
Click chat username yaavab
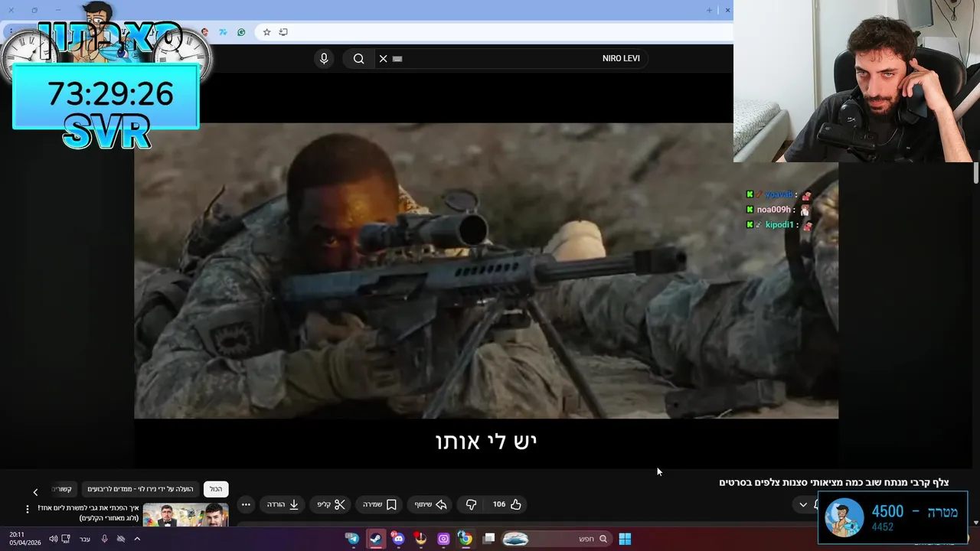pyautogui.click(x=779, y=194)
